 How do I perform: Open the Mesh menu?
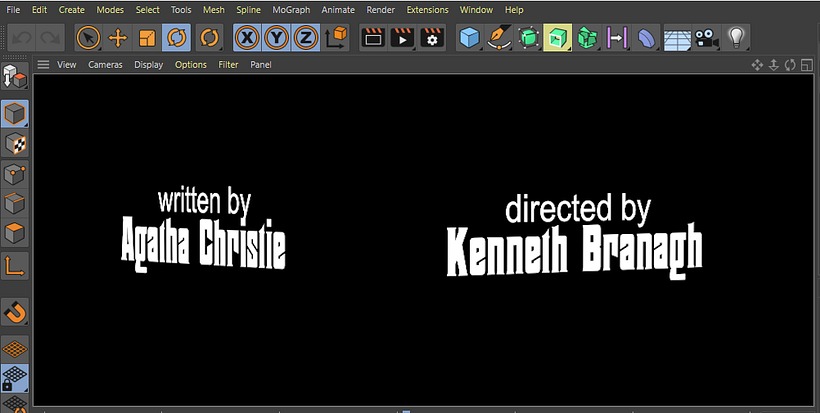(x=214, y=10)
